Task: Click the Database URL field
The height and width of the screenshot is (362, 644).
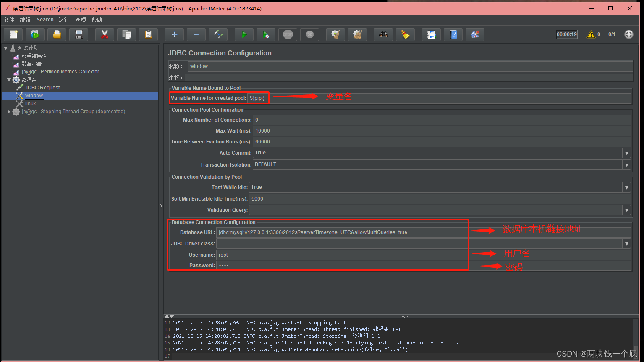Action: coord(424,232)
